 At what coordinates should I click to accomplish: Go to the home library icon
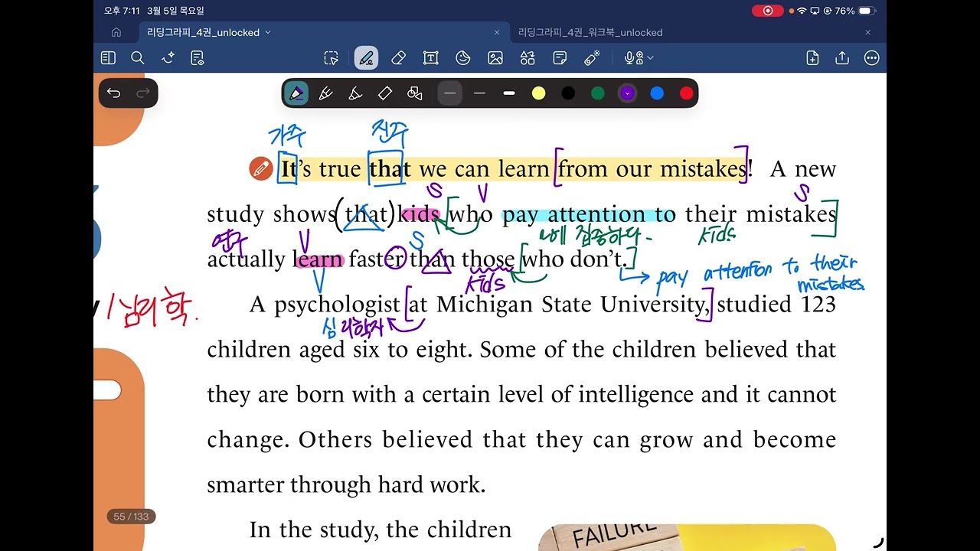coord(116,32)
